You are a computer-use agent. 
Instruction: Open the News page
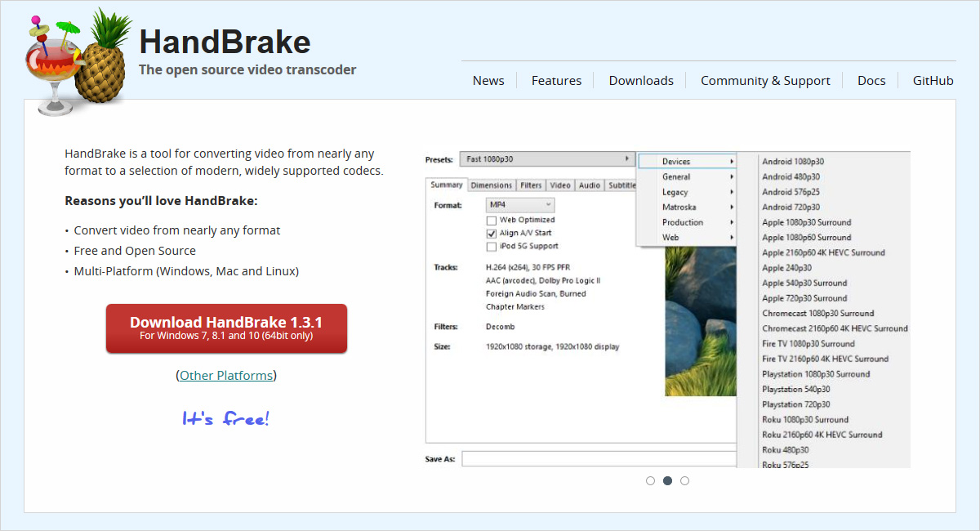[x=488, y=81]
